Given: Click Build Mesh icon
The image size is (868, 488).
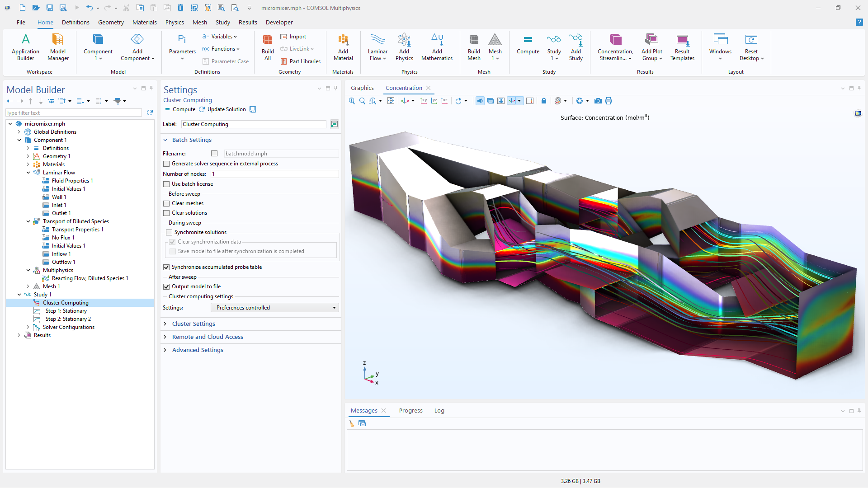Looking at the screenshot, I should pyautogui.click(x=474, y=47).
